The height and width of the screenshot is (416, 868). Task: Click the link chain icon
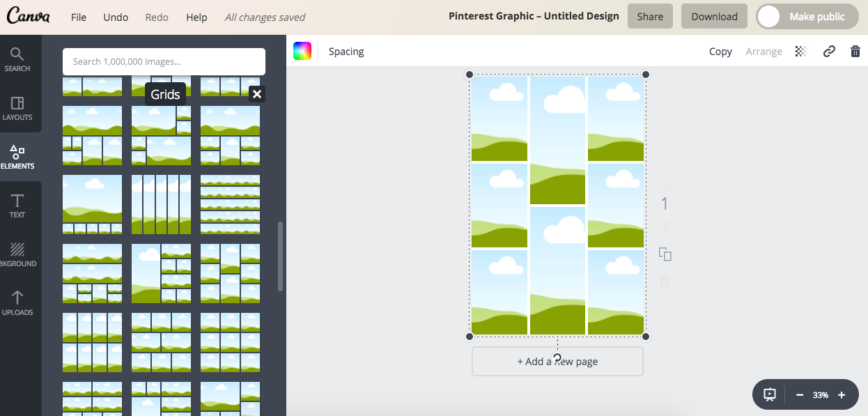829,51
